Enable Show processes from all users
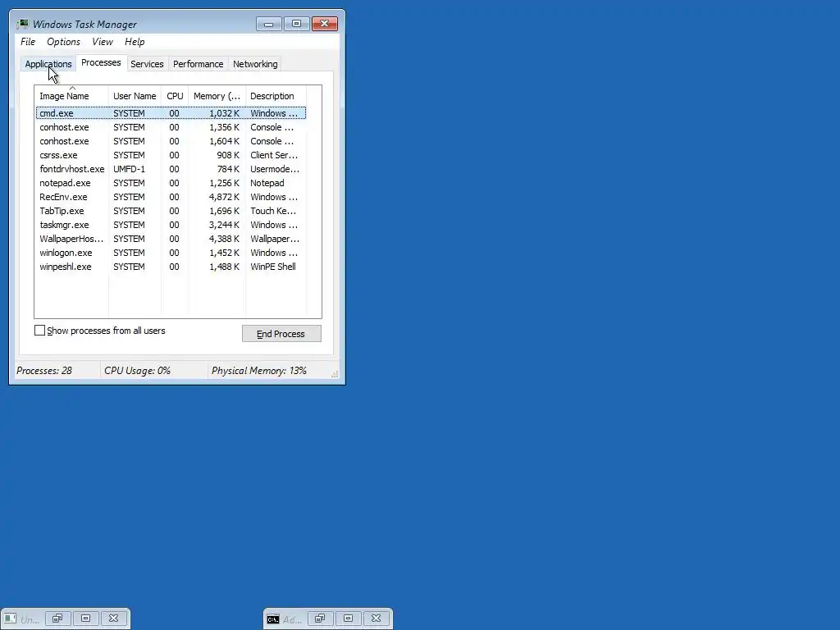 (x=39, y=331)
